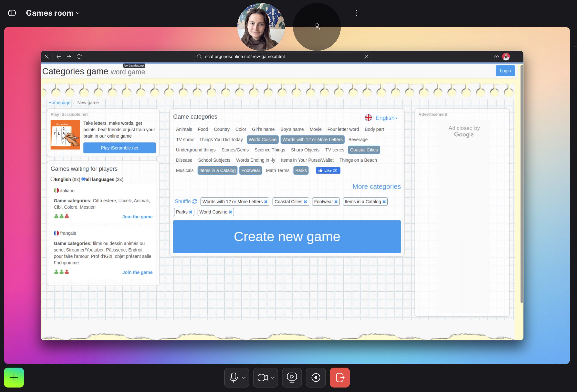Click the three-dot menu icon top right
The height and width of the screenshot is (392, 577).
click(357, 13)
